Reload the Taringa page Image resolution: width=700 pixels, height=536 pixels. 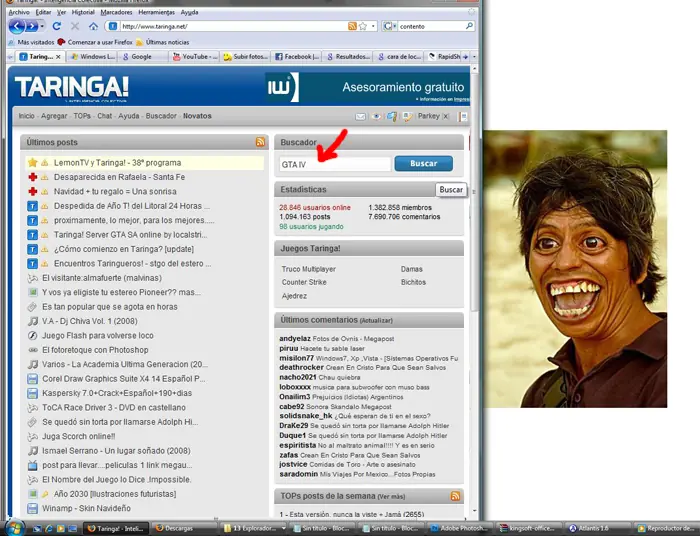click(57, 26)
